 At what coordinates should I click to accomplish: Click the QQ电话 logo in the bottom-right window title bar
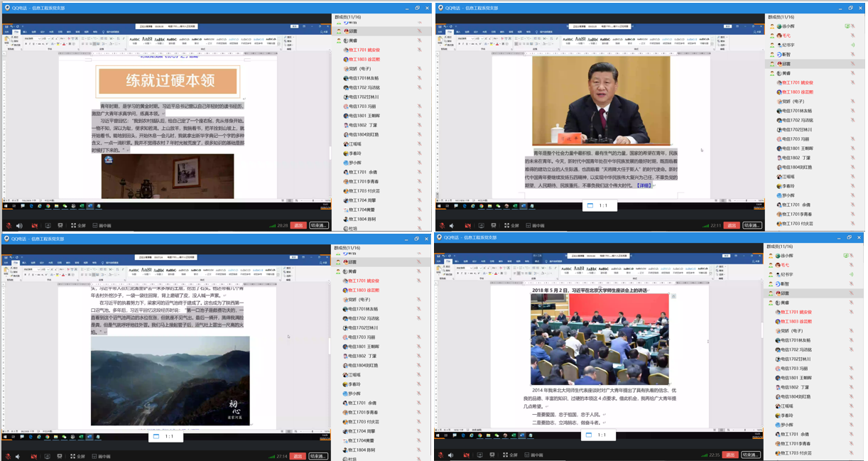pyautogui.click(x=440, y=238)
